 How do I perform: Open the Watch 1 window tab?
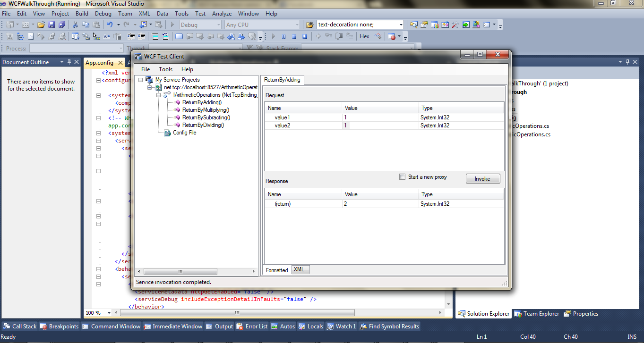tap(342, 326)
